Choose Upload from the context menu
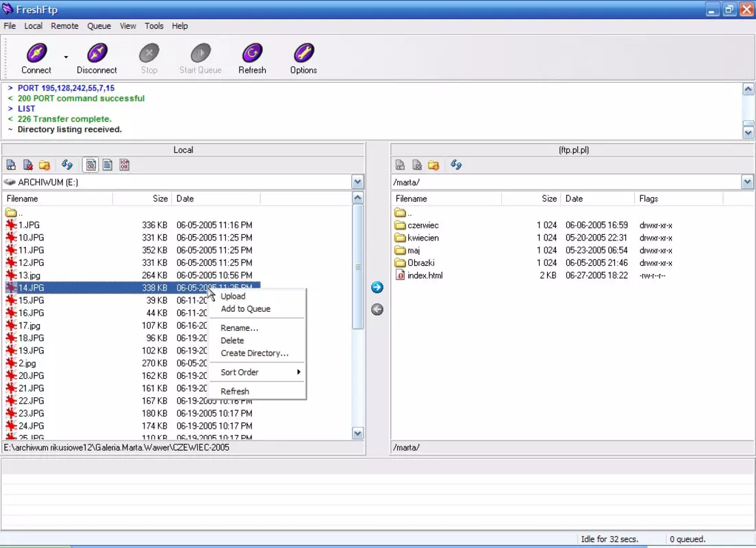Viewport: 756px width, 548px height. click(x=257, y=296)
